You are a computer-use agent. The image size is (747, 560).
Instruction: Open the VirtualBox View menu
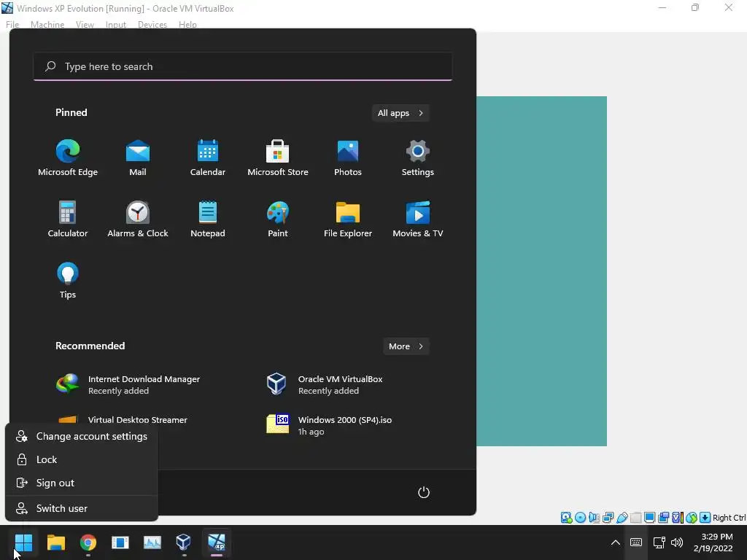pos(85,24)
